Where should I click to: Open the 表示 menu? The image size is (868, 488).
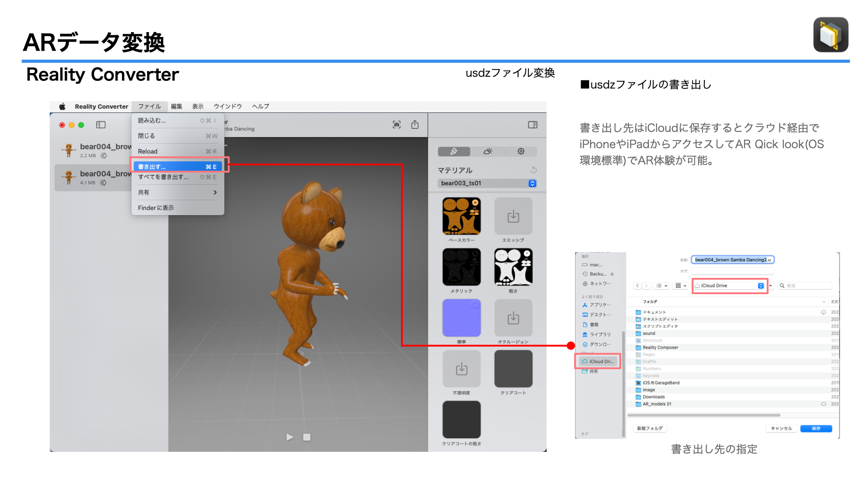198,106
